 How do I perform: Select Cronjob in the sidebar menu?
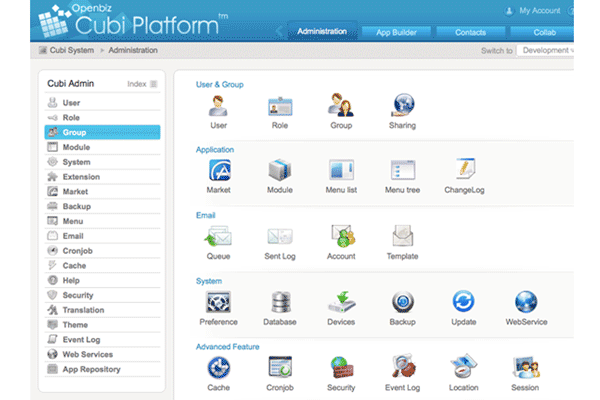click(102, 251)
